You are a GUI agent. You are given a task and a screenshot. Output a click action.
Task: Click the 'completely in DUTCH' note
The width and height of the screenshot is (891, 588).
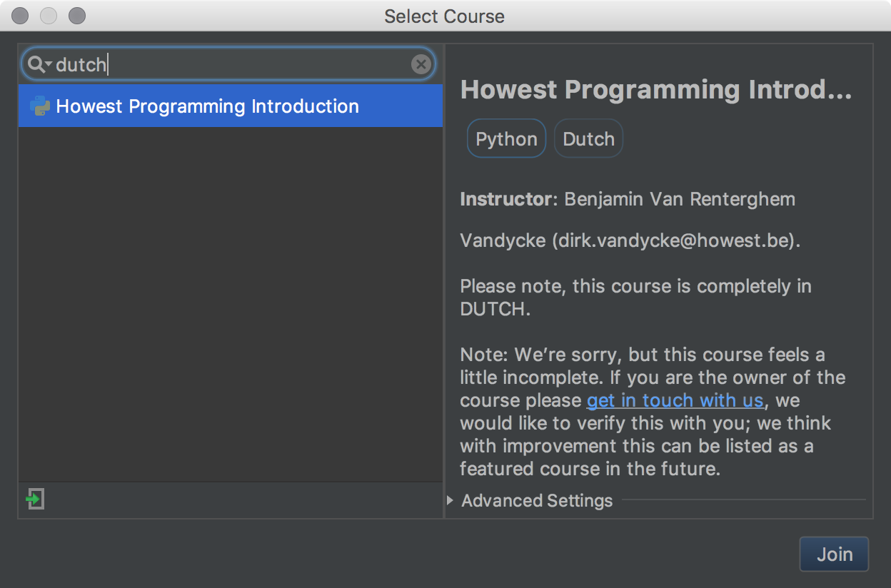(635, 298)
